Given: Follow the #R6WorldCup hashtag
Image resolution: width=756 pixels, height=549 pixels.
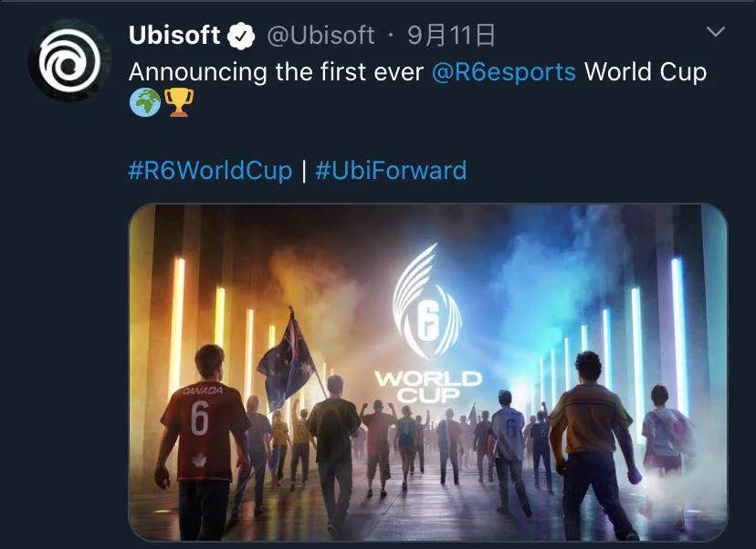Looking at the screenshot, I should click(x=210, y=170).
